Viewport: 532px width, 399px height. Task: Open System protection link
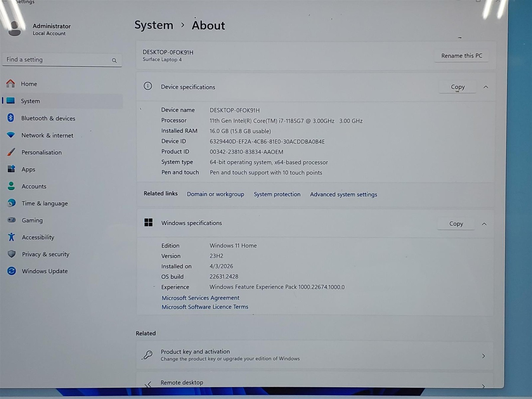point(277,194)
